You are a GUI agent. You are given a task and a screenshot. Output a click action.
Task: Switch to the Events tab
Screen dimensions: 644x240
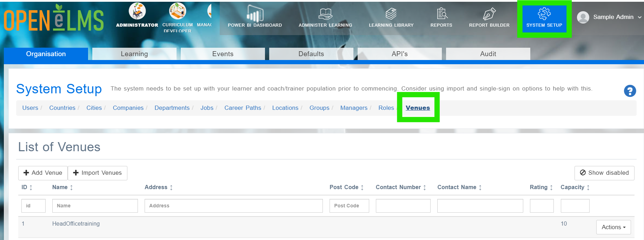[223, 54]
